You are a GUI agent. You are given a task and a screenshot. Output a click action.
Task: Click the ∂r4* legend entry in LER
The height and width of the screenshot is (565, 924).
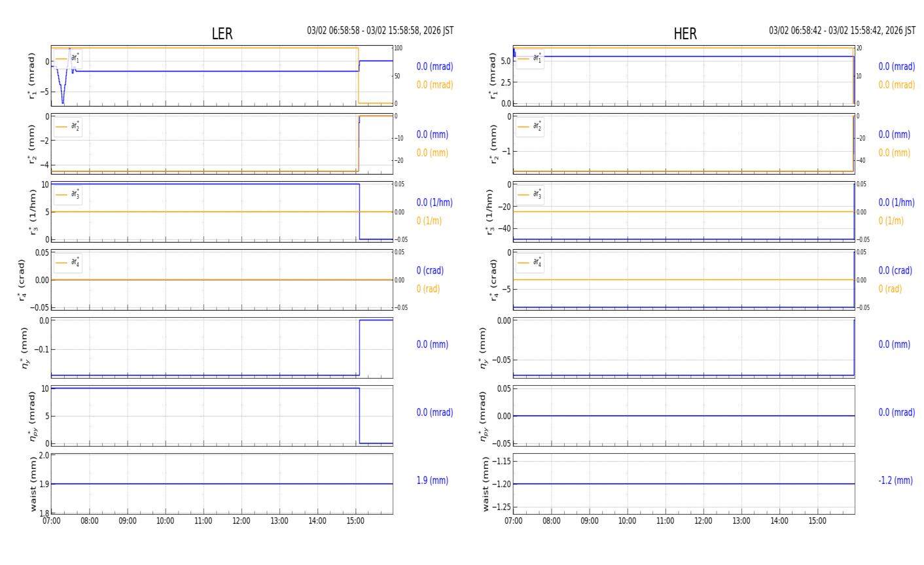pyautogui.click(x=67, y=262)
